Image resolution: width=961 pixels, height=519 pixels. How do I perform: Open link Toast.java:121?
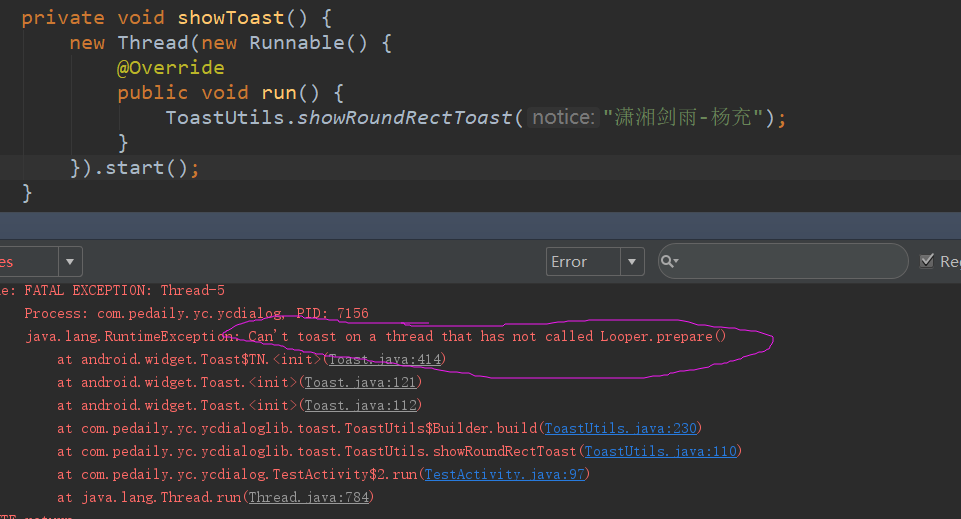click(360, 383)
